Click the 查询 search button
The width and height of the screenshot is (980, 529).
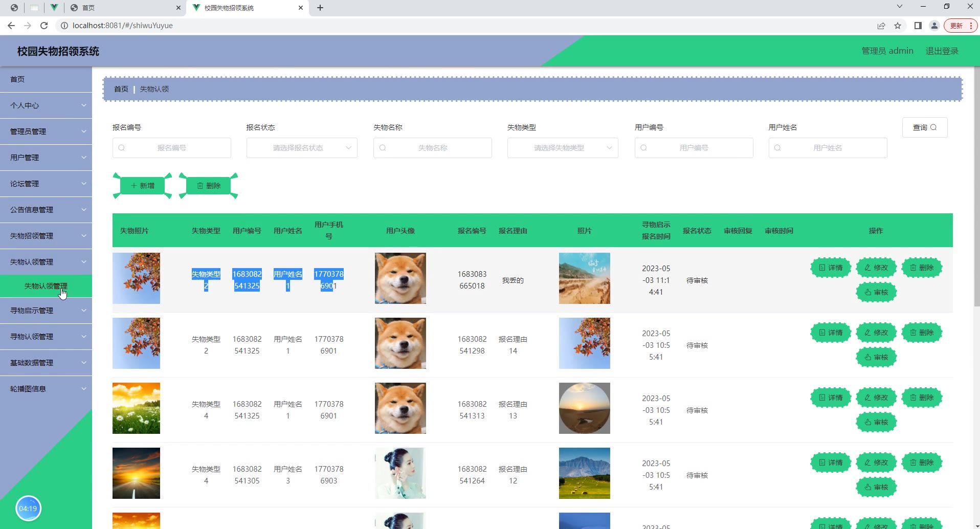pyautogui.click(x=925, y=127)
